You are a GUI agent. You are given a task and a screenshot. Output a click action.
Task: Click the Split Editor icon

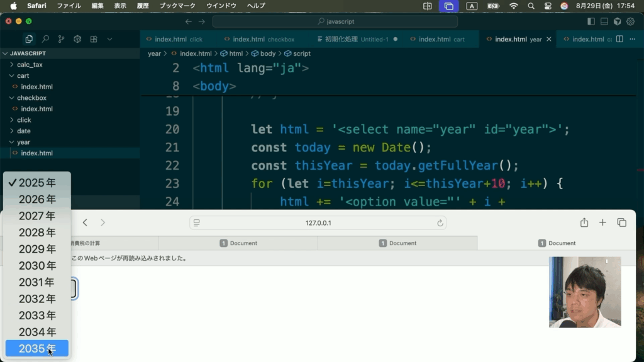pos(619,39)
